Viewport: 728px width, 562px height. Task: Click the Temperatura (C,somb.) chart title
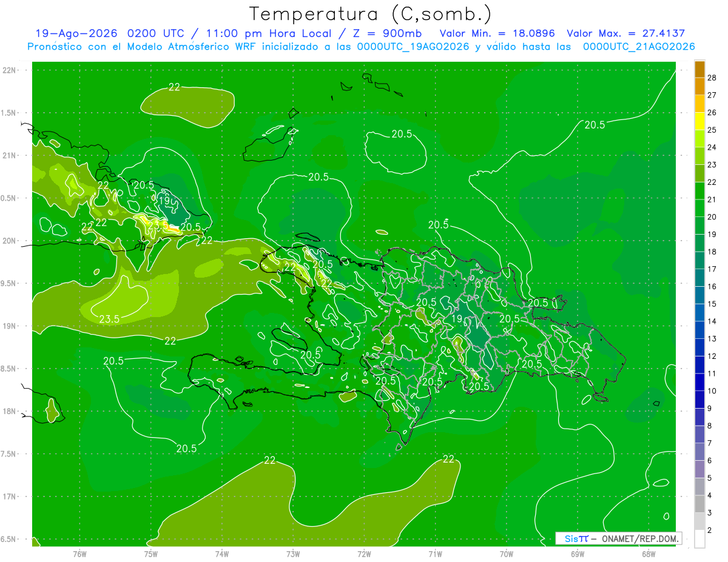tap(370, 13)
